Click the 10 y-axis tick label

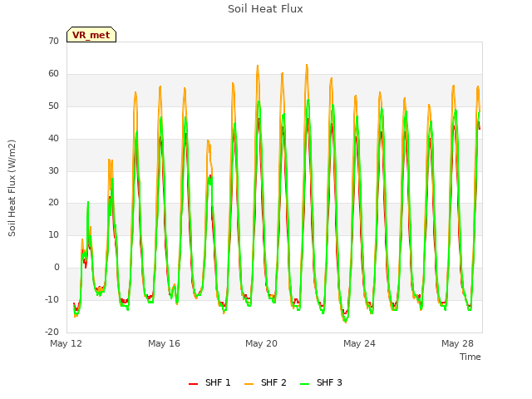coord(53,234)
